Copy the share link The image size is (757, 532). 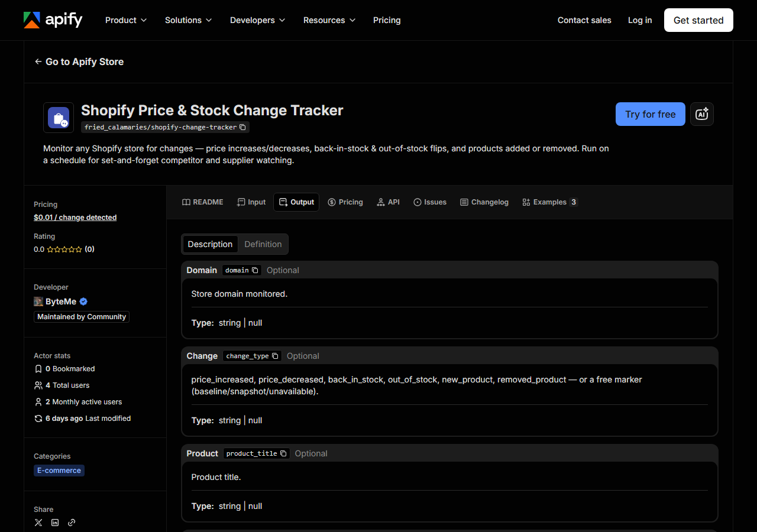coord(72,523)
